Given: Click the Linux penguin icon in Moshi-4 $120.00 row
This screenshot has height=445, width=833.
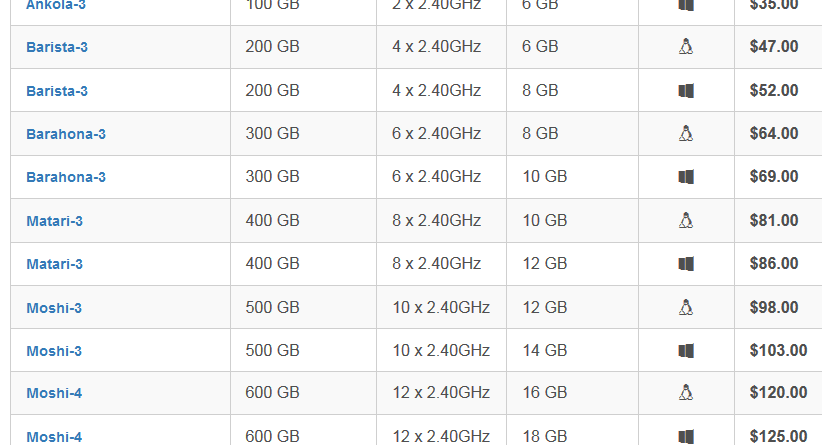Looking at the screenshot, I should click(x=686, y=392).
